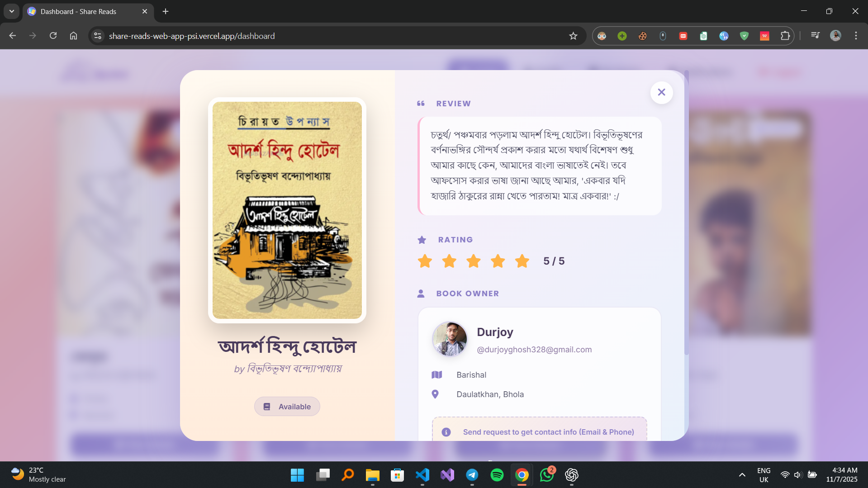Show hidden system tray icons
Screen dimensions: 868x488
pyautogui.click(x=742, y=475)
